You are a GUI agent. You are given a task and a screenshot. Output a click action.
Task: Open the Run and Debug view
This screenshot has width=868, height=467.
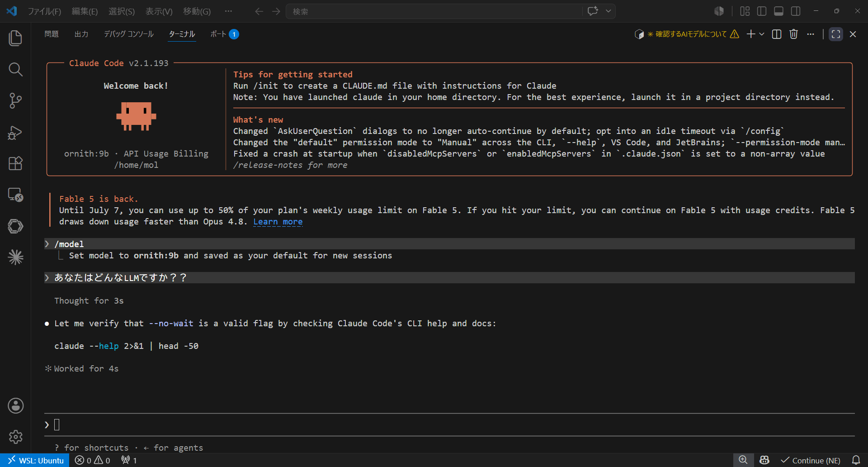pos(15,132)
